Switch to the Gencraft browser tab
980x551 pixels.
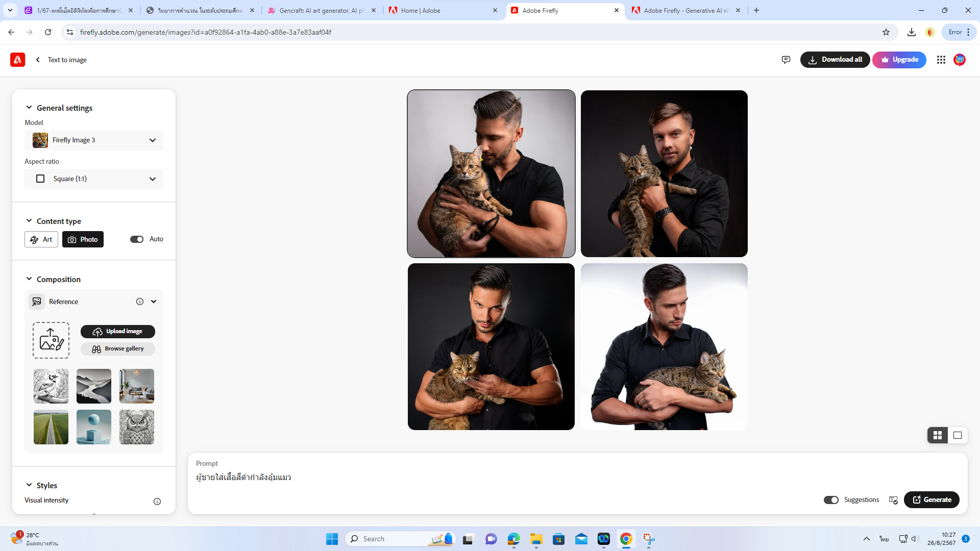tap(322, 10)
